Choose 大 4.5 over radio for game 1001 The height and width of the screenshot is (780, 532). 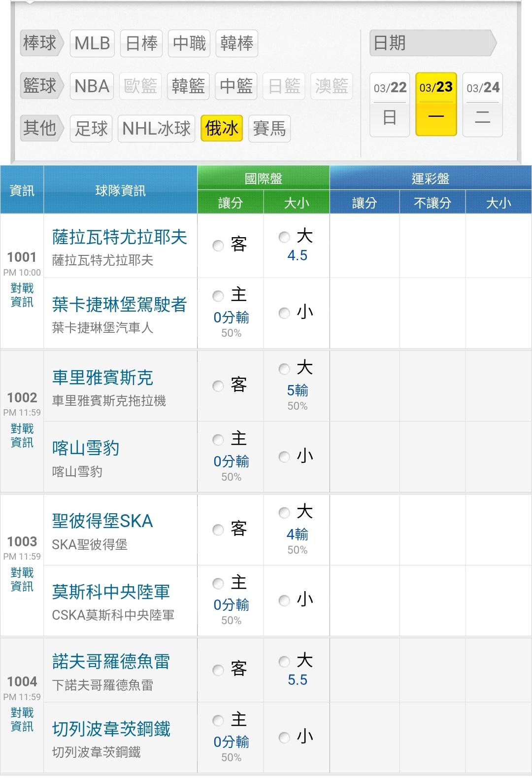(x=284, y=237)
